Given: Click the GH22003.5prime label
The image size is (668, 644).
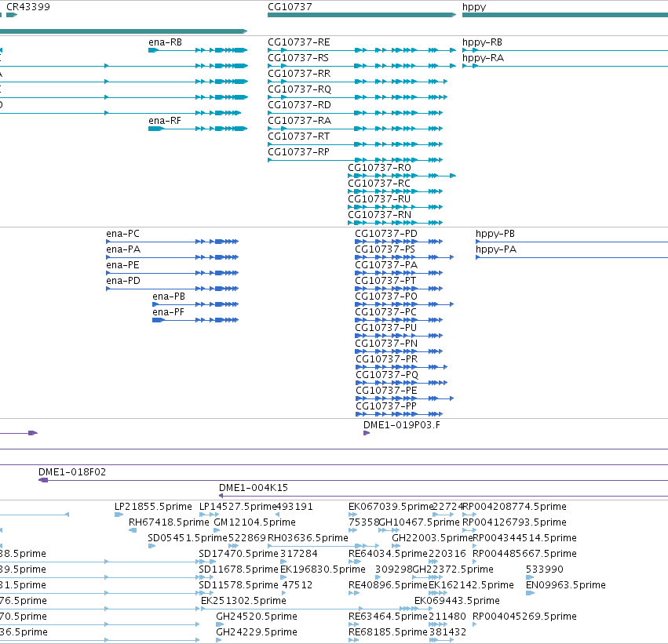Looking at the screenshot, I should click(433, 538).
